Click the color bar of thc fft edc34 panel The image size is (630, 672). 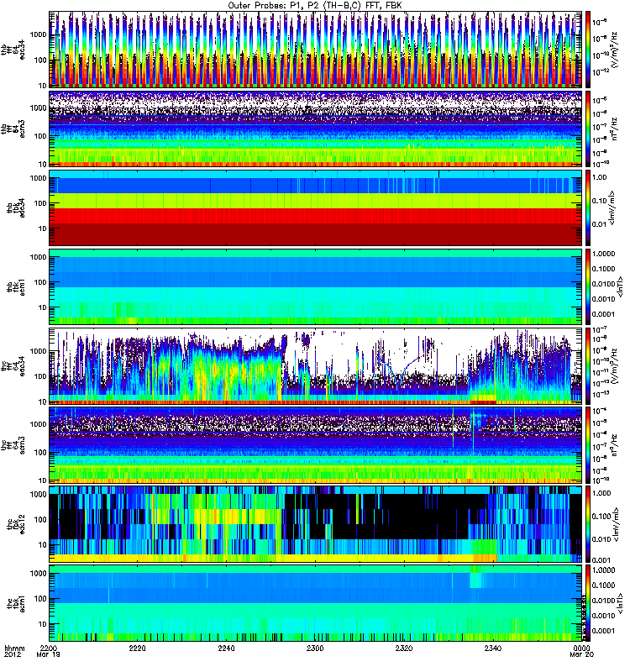[591, 365]
